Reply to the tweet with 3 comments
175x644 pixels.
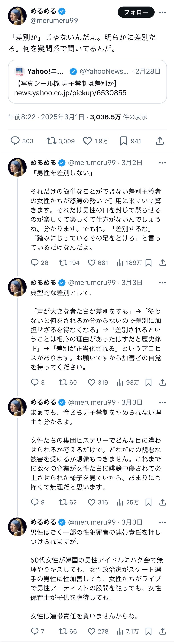tap(35, 382)
